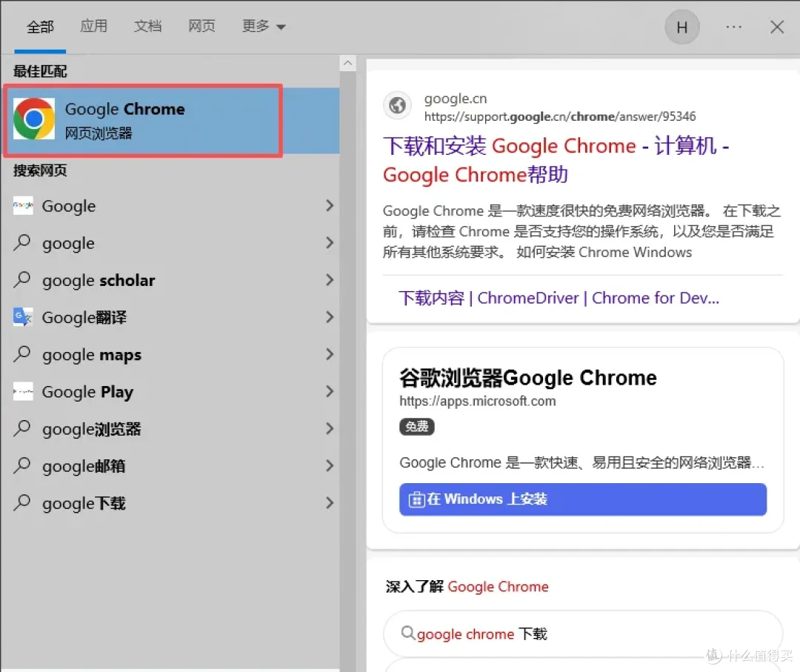
Task: Expand the lowercase google suggestion arrow
Action: pyautogui.click(x=330, y=242)
